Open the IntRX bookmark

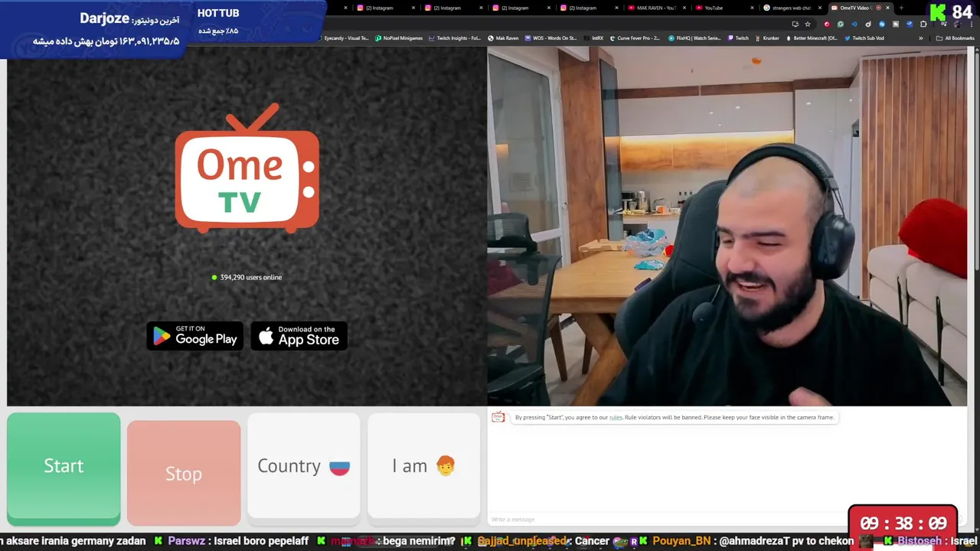pos(593,38)
